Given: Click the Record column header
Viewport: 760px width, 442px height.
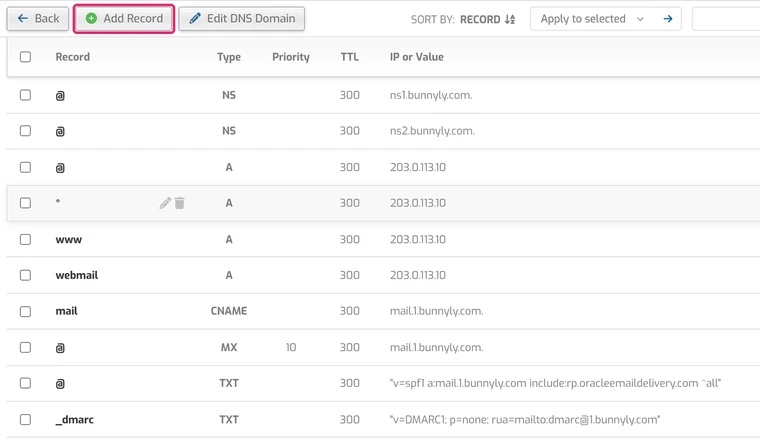Looking at the screenshot, I should click(73, 57).
